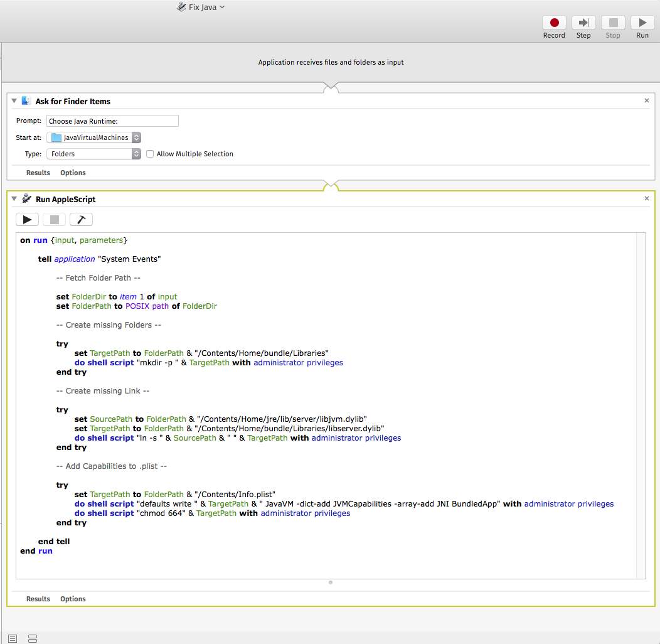660x644 pixels.
Task: Show the variables view at bottom
Action: coord(33,638)
